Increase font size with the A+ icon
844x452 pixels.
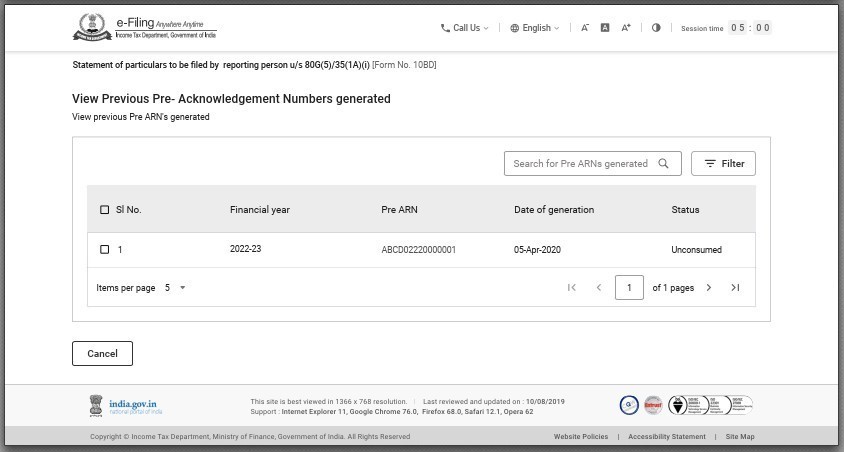pos(626,28)
